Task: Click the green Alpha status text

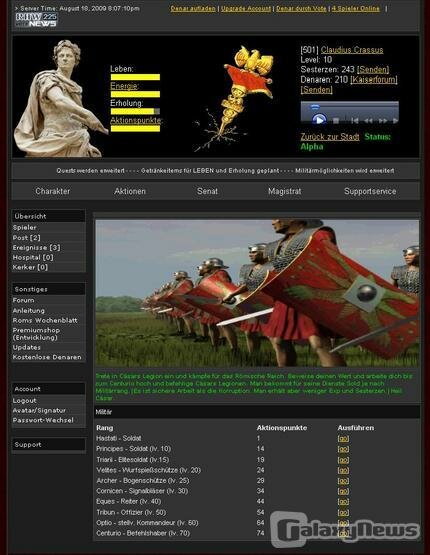Action: [312, 147]
